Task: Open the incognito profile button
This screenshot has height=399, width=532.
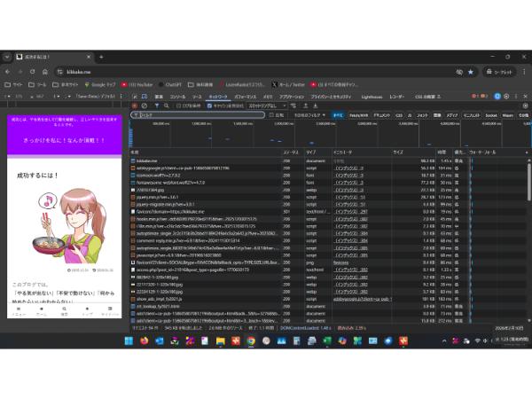Action: [x=499, y=72]
